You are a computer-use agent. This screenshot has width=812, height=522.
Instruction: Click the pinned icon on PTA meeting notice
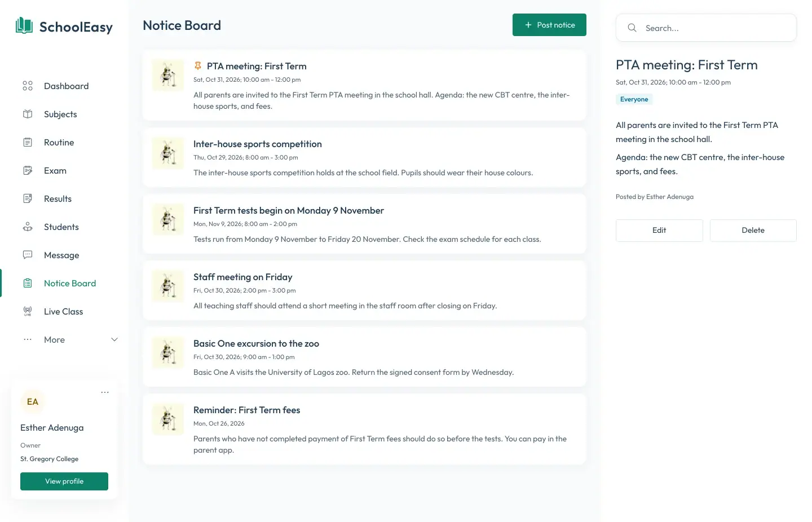point(198,66)
